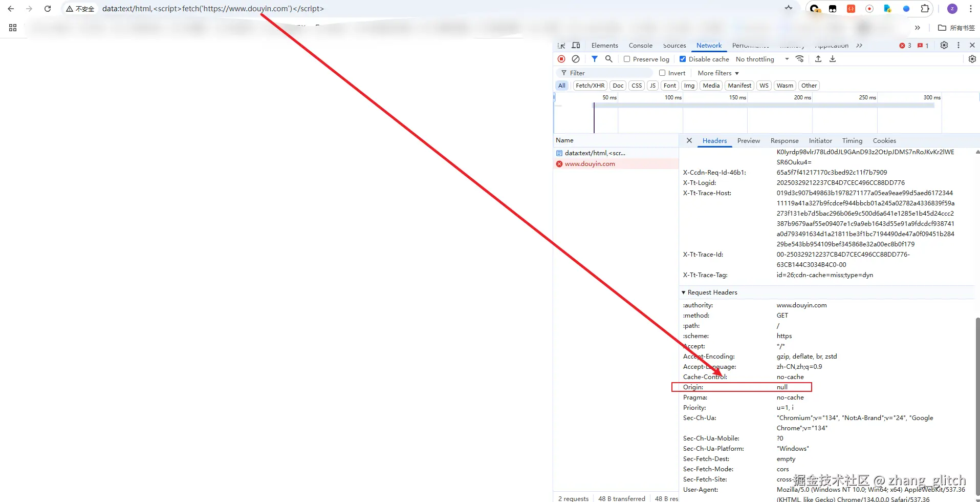Export the HAR file

(x=833, y=59)
